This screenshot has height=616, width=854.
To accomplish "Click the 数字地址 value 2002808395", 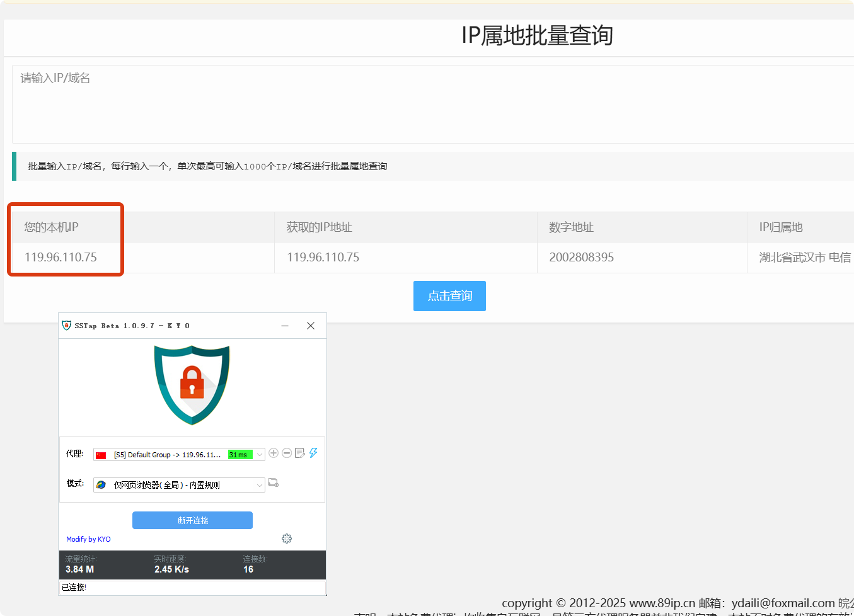I will [x=581, y=258].
